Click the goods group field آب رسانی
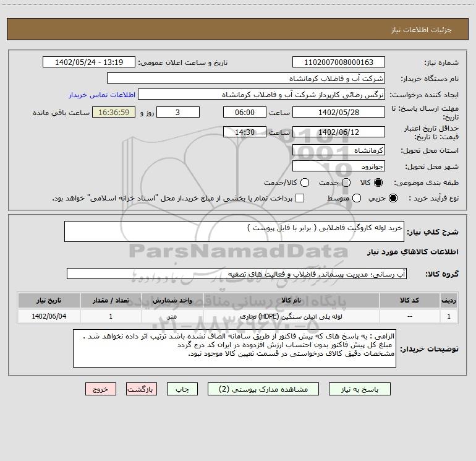 click(x=237, y=274)
